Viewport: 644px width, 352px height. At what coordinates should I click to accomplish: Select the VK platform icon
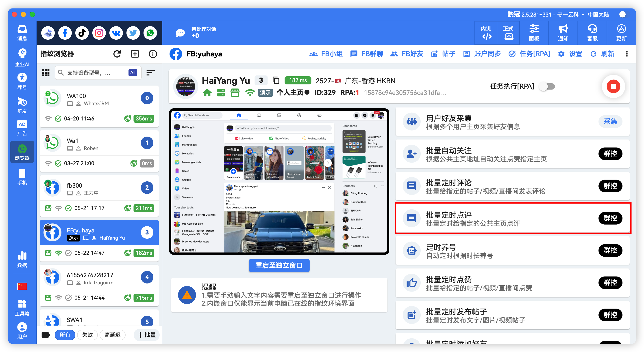click(116, 33)
